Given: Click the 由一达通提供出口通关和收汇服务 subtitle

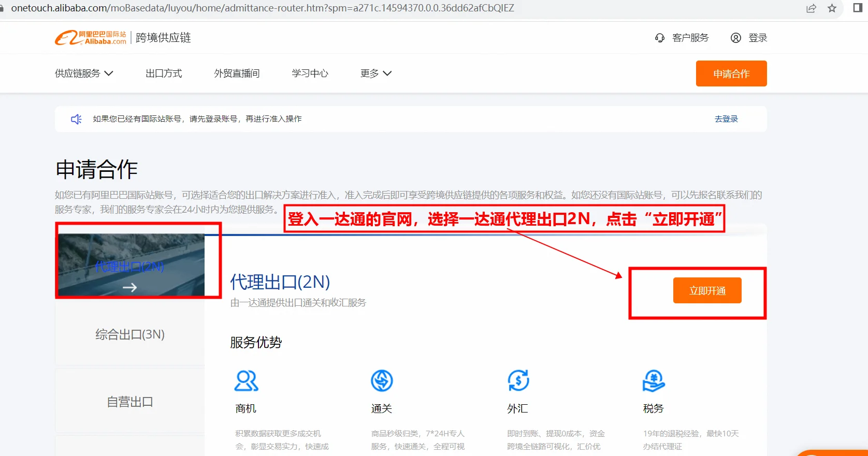Looking at the screenshot, I should pyautogui.click(x=298, y=303).
